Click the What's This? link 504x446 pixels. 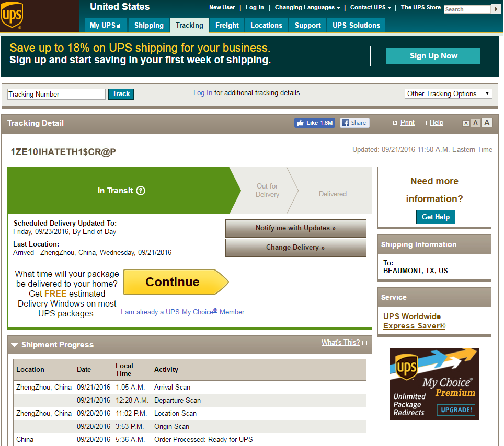(x=340, y=343)
